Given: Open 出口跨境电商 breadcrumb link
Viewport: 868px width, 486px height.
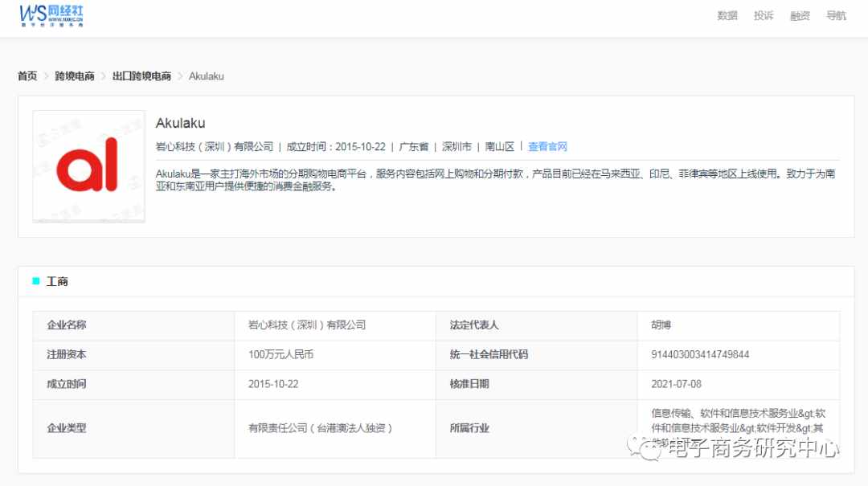Looking at the screenshot, I should 141,76.
